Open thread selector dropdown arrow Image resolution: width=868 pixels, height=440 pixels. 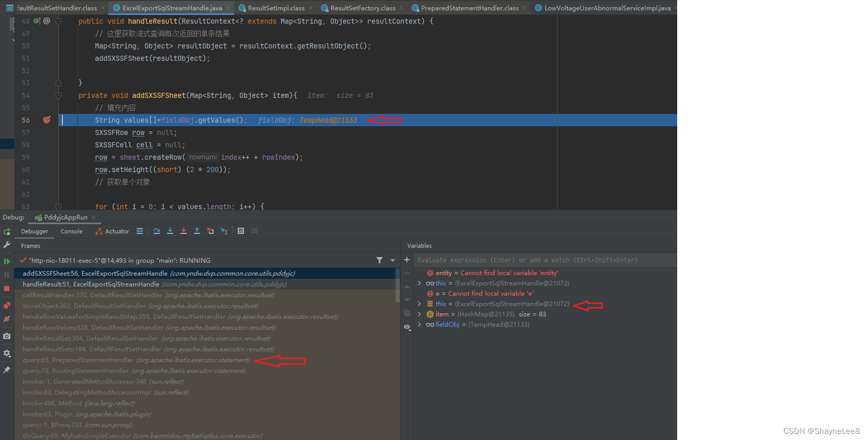[x=393, y=260]
